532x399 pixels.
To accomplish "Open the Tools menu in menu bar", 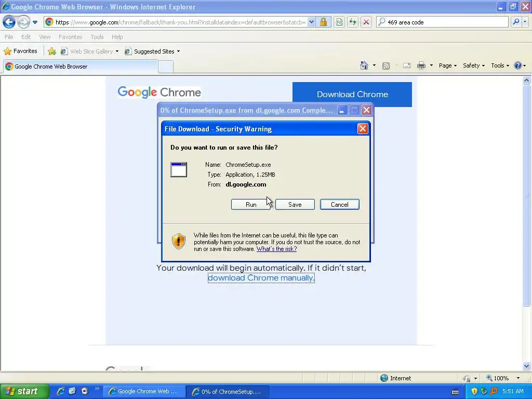I will coord(97,37).
